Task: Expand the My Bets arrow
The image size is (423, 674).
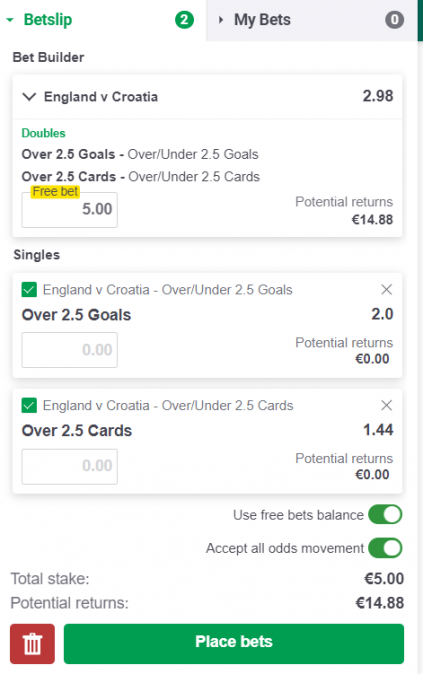Action: (x=221, y=20)
